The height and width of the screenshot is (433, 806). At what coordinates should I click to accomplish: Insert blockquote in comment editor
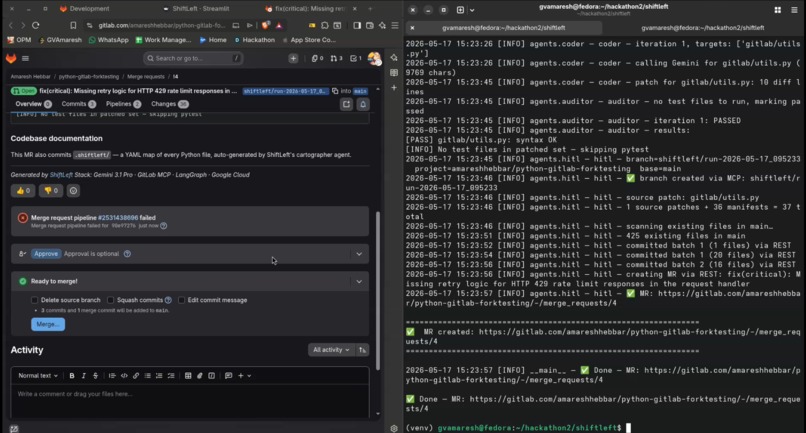[x=112, y=376]
